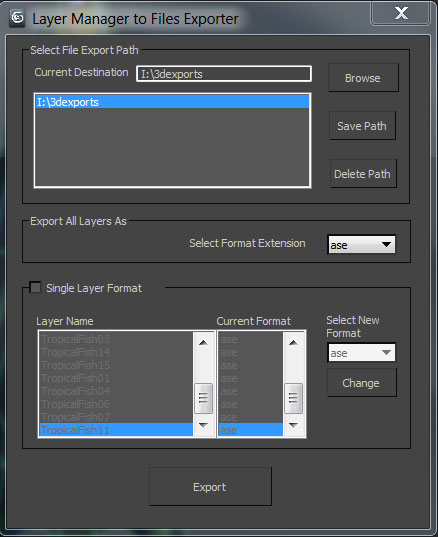
Task: Click the Save Path button
Action: pyautogui.click(x=362, y=126)
